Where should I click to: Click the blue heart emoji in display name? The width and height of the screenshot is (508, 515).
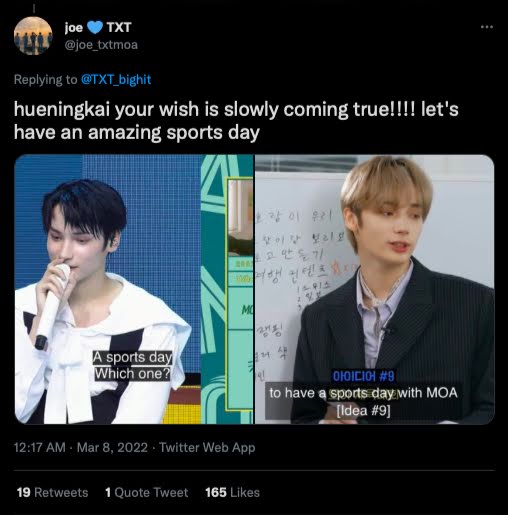tap(95, 27)
